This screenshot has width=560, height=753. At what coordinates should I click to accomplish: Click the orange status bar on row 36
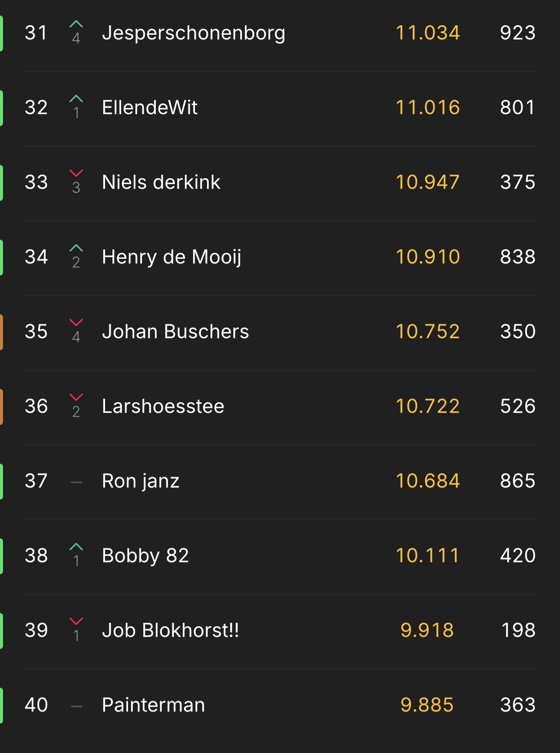pos(2,406)
